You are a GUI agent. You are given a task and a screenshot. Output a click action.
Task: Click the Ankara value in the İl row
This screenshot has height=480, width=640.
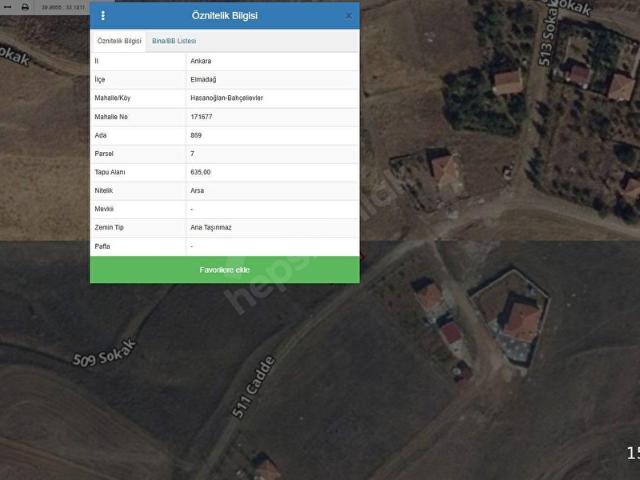tap(201, 61)
